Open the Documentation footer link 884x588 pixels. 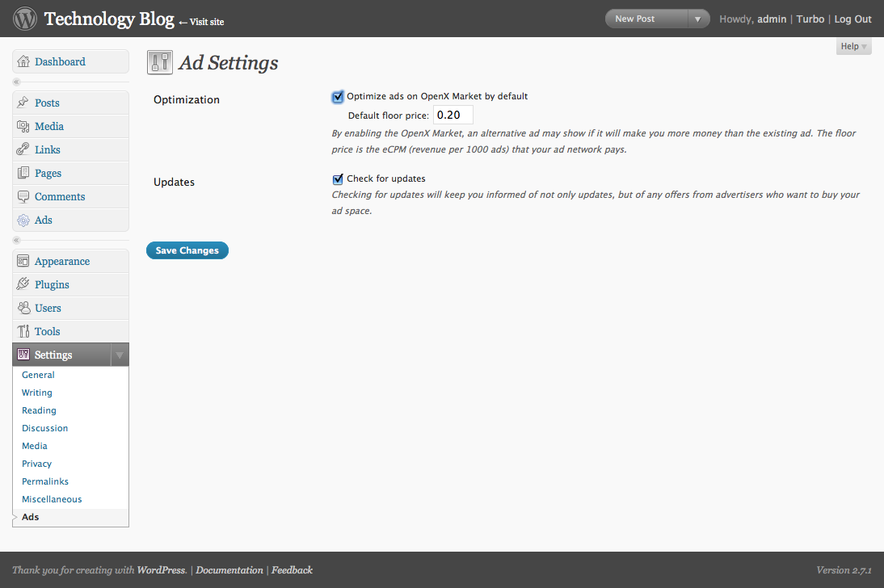point(229,570)
